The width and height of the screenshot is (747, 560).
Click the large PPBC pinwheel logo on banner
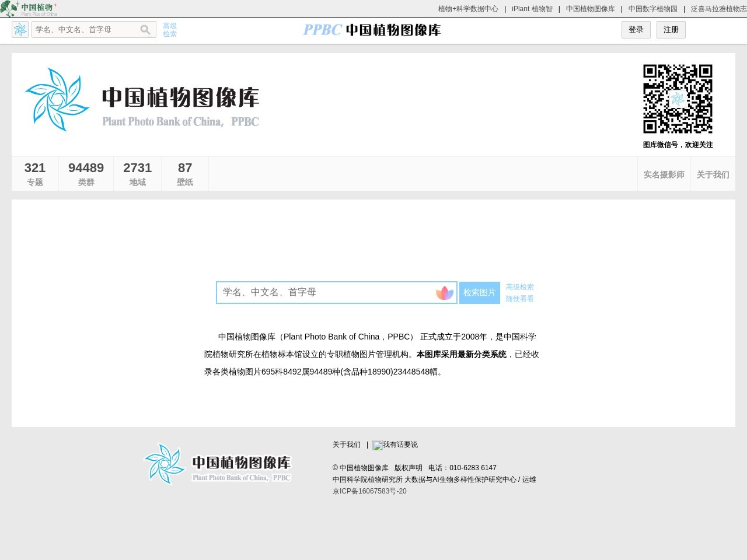57,99
